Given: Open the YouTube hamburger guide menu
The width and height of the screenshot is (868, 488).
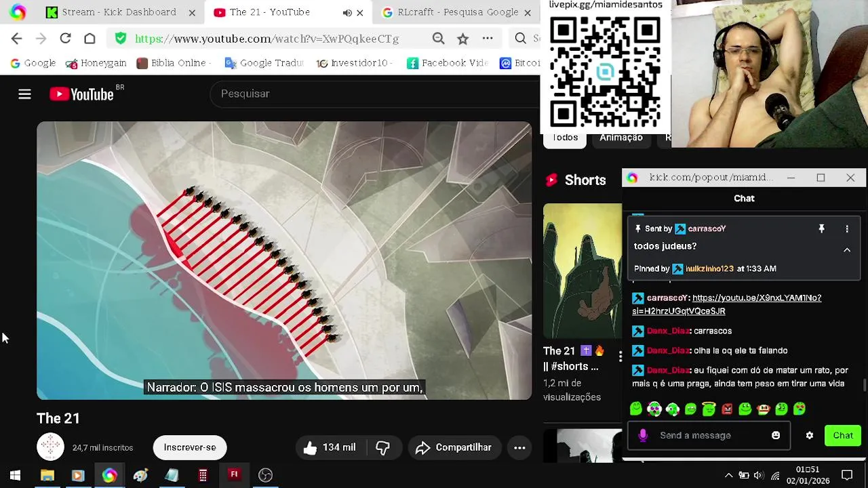Looking at the screenshot, I should click(x=24, y=94).
